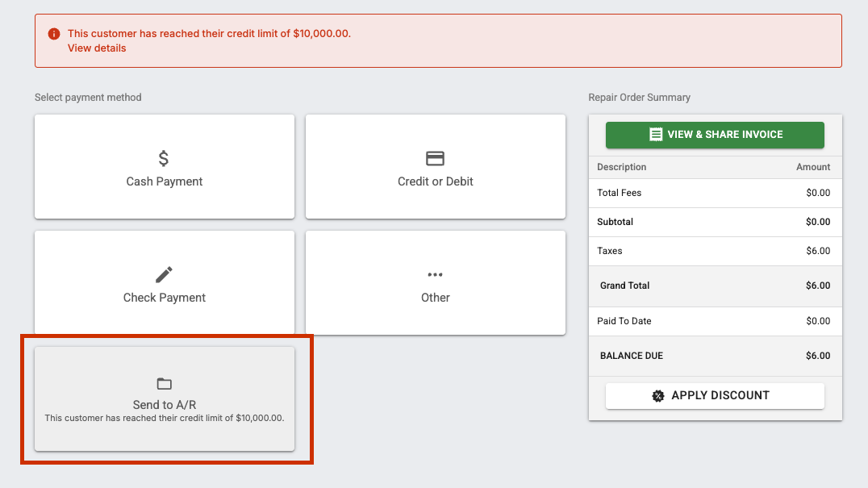Click credit limit note under Send to A/R

coord(165,419)
